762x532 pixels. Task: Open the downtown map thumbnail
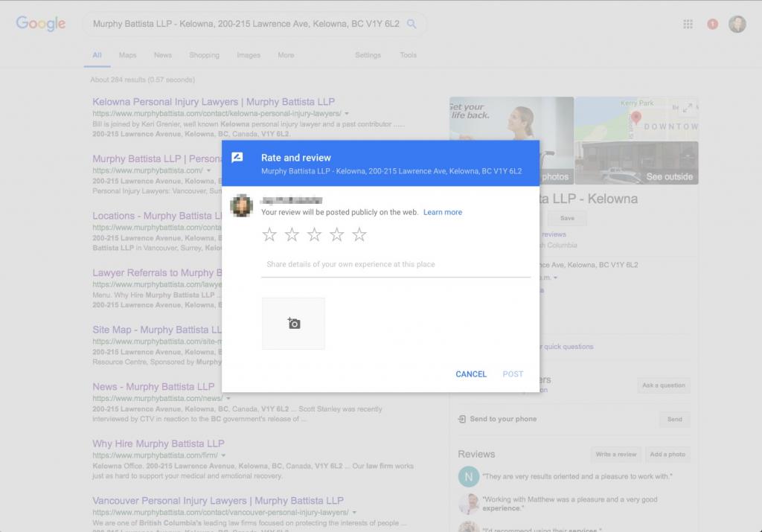click(637, 118)
